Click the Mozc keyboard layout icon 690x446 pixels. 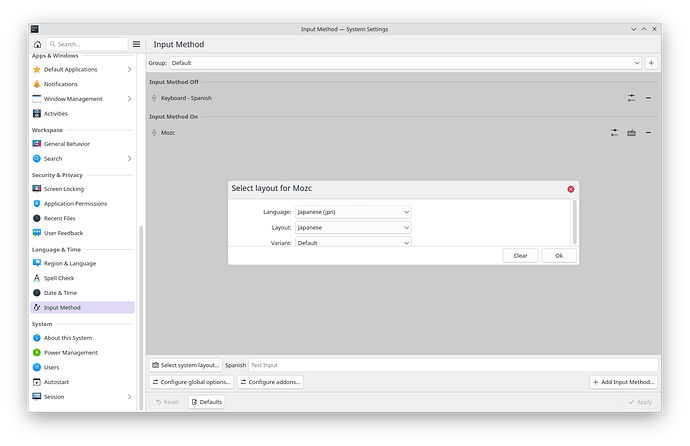coord(631,132)
